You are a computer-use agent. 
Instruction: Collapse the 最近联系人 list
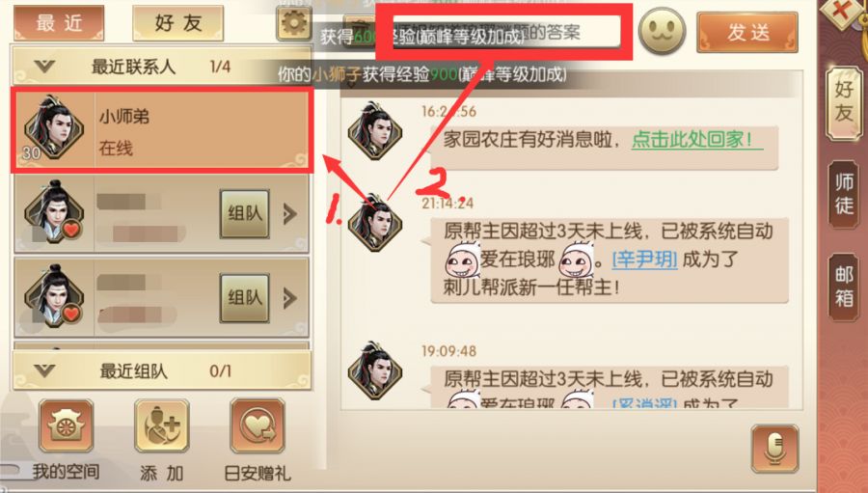tap(44, 67)
